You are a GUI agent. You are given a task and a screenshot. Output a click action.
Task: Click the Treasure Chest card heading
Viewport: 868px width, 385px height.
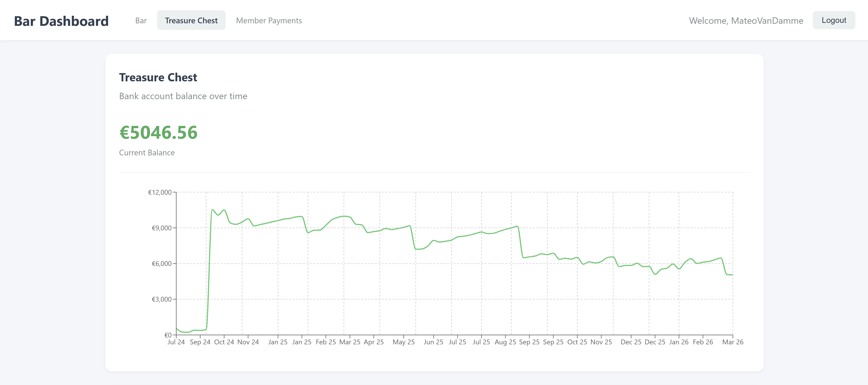[x=158, y=77]
